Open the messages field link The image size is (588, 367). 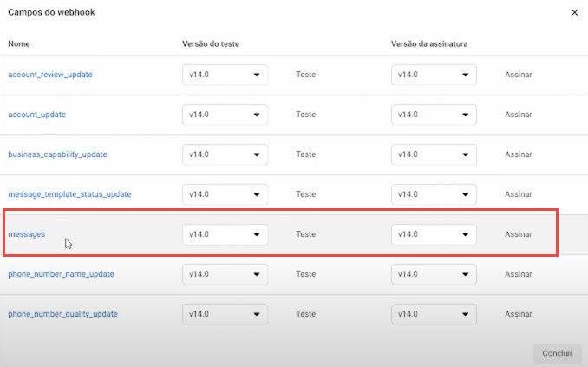click(x=27, y=234)
